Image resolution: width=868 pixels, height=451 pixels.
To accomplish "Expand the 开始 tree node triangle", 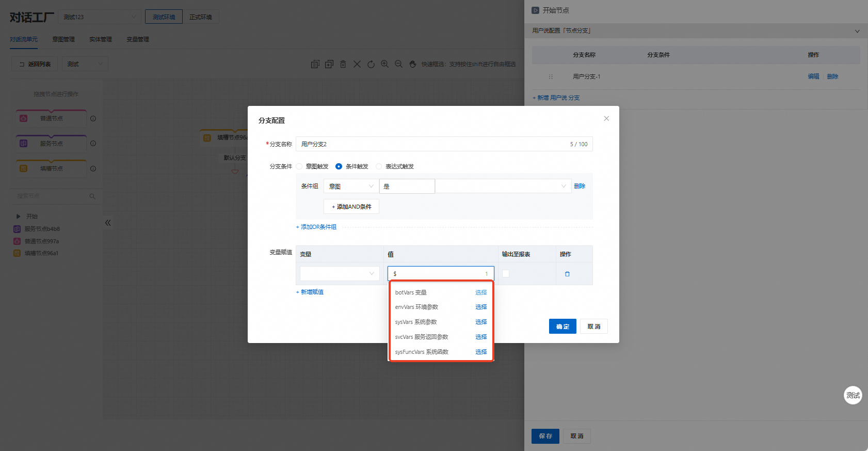I will pyautogui.click(x=18, y=216).
